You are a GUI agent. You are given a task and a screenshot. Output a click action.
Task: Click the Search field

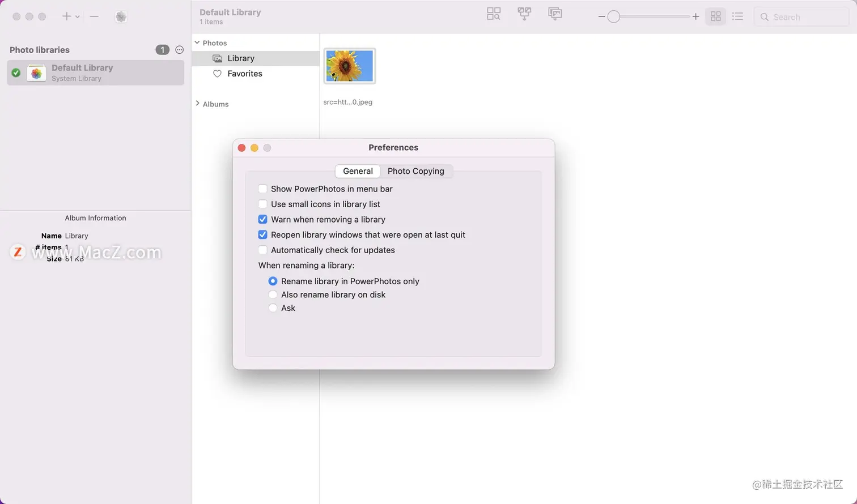tap(801, 17)
